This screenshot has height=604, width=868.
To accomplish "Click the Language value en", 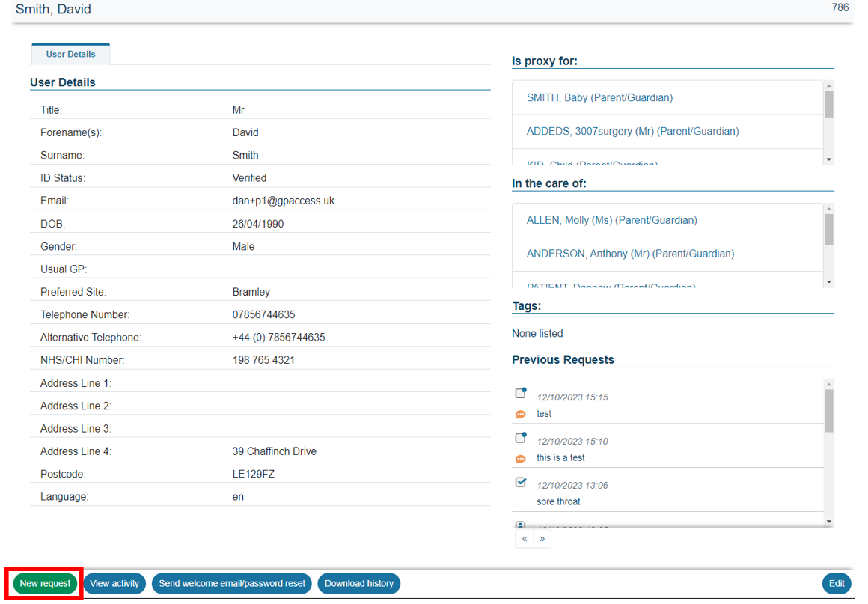I will [x=238, y=497].
